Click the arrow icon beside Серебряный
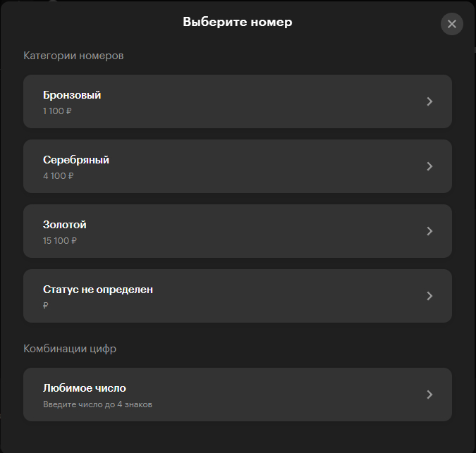Screen dimensions: 476x453 click(429, 166)
